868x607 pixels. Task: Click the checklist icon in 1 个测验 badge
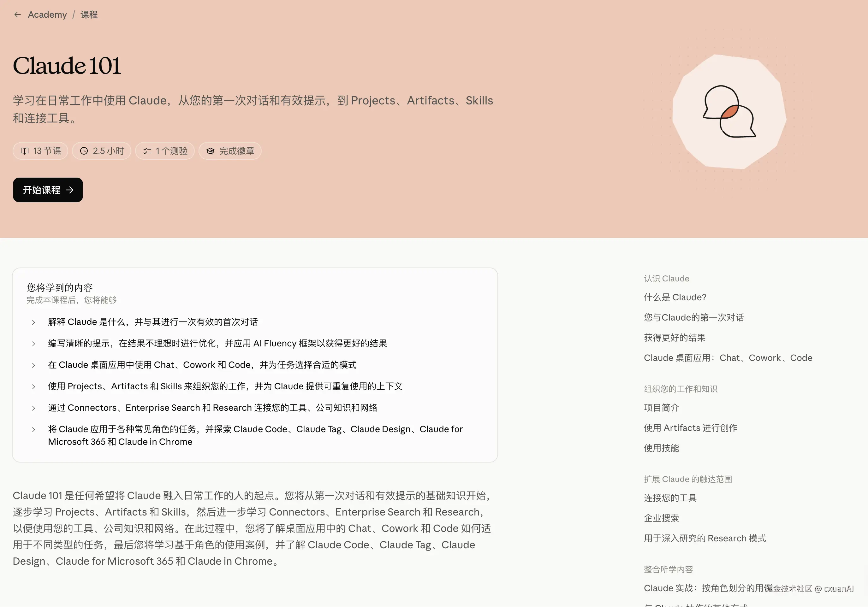coord(147,151)
